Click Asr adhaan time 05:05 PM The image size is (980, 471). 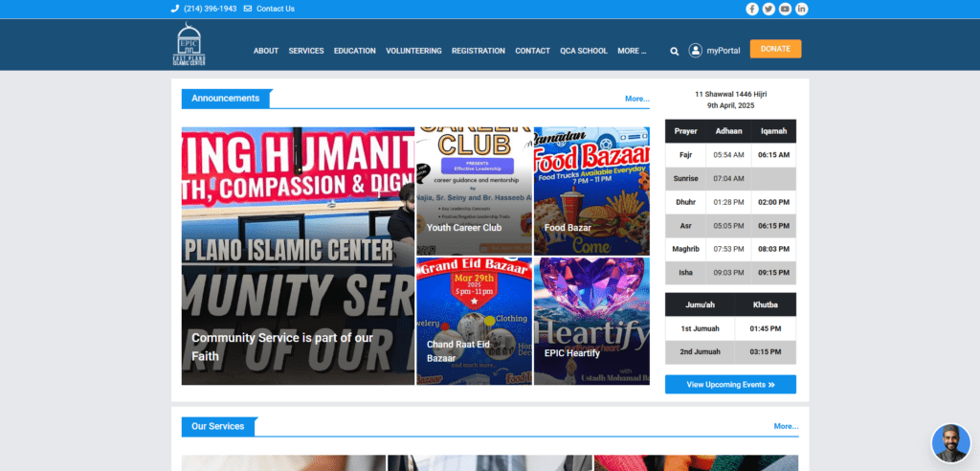tap(728, 226)
